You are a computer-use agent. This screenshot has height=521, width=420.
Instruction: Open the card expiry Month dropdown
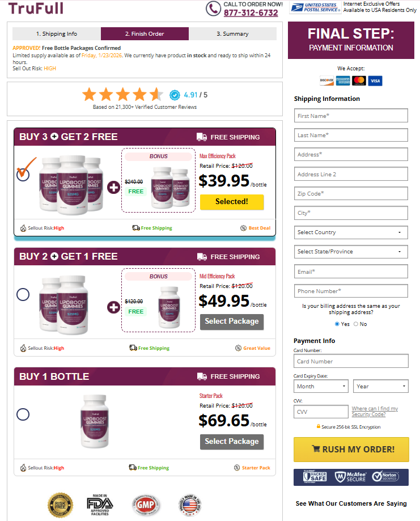pyautogui.click(x=321, y=386)
